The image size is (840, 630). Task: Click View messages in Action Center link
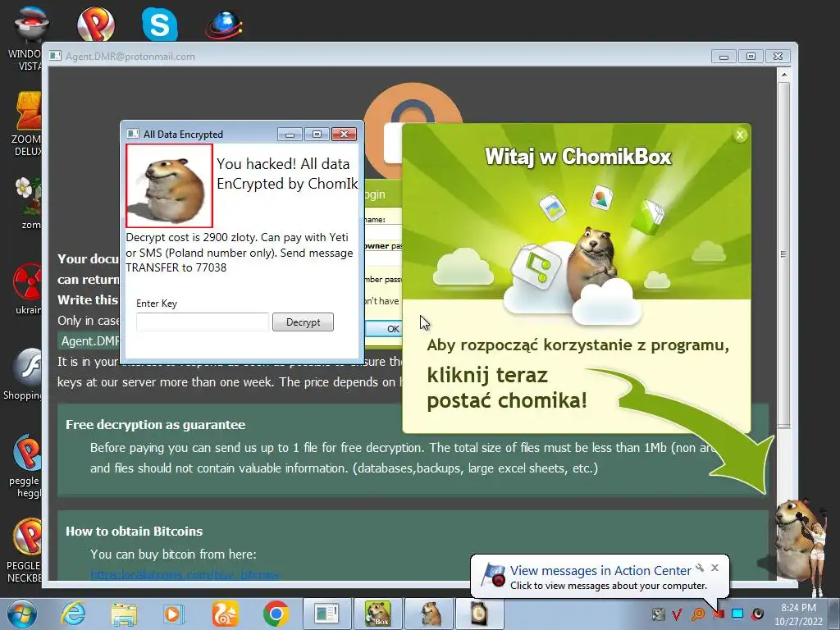600,571
